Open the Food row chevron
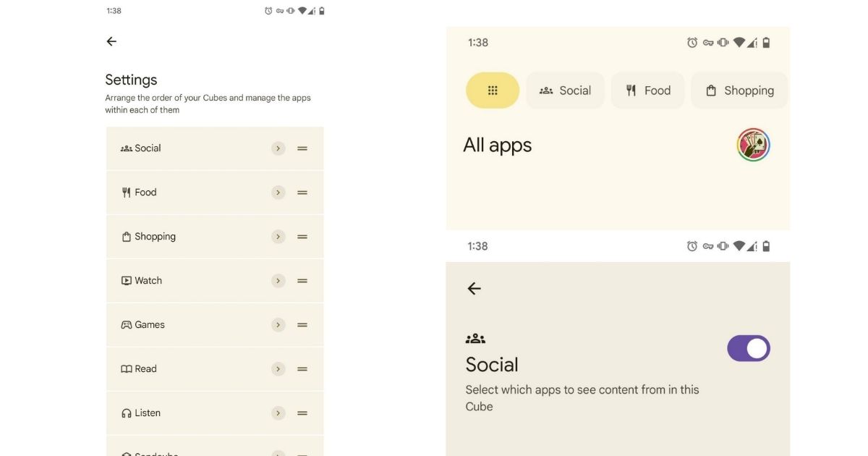Screen dimensions: 868x456 [278, 193]
